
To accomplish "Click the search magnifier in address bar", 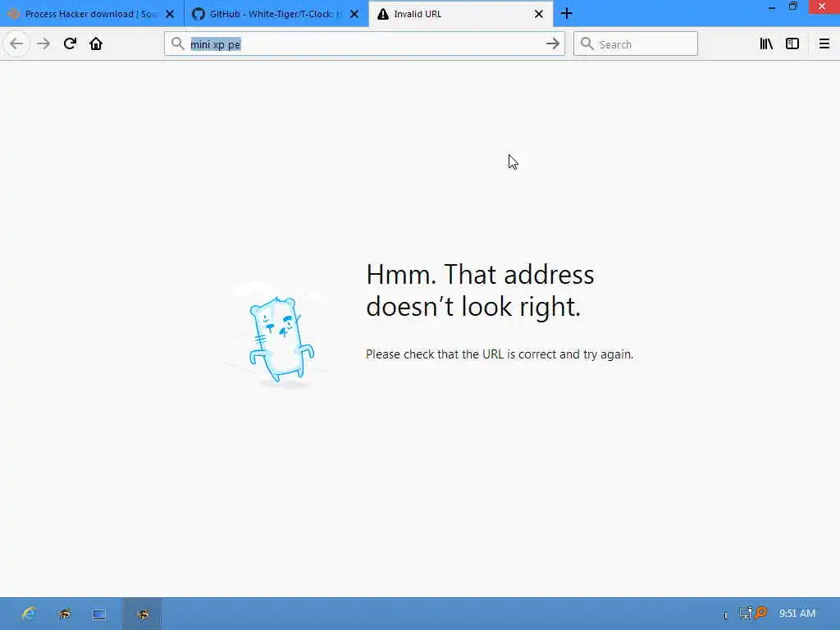I will (x=178, y=44).
